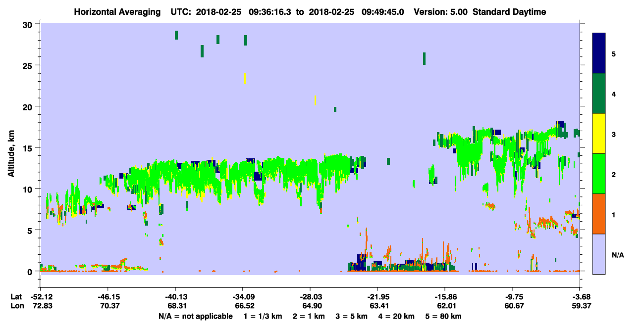Click latitude value -3.68
This screenshot has height=330, width=644.
[580, 297]
